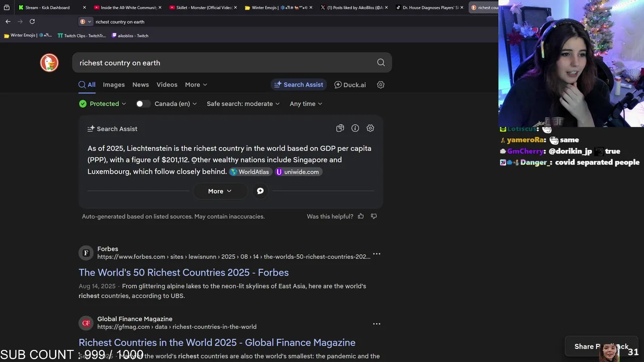Open Richest Countries in the World 2025 link

click(x=217, y=342)
